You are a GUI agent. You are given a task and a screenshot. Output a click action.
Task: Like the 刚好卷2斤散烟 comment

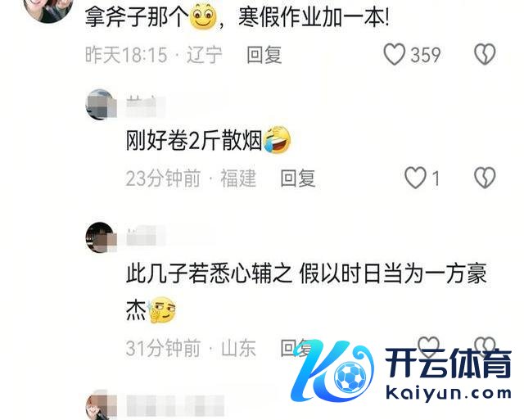click(x=415, y=178)
